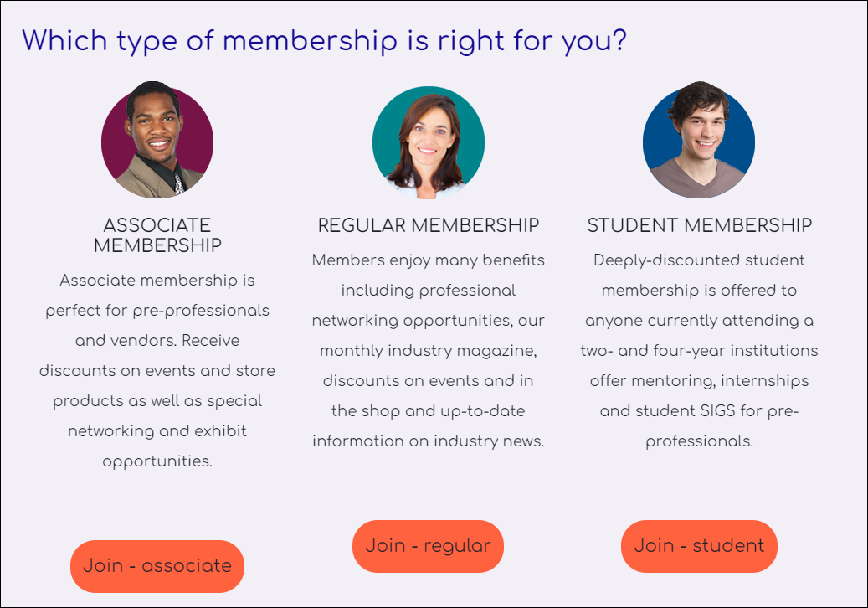
Task: Click the 'Which type of membership' page title
Action: tap(324, 41)
